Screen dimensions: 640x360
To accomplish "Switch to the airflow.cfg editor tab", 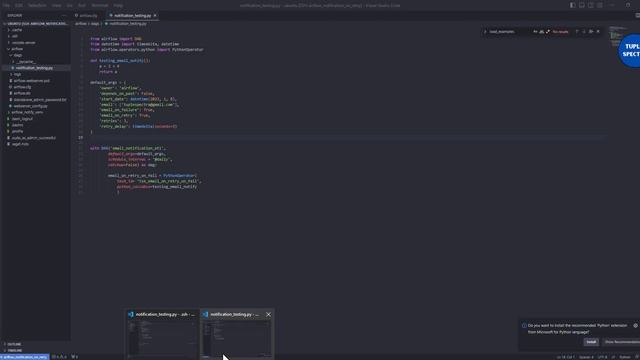I will 88,16.
